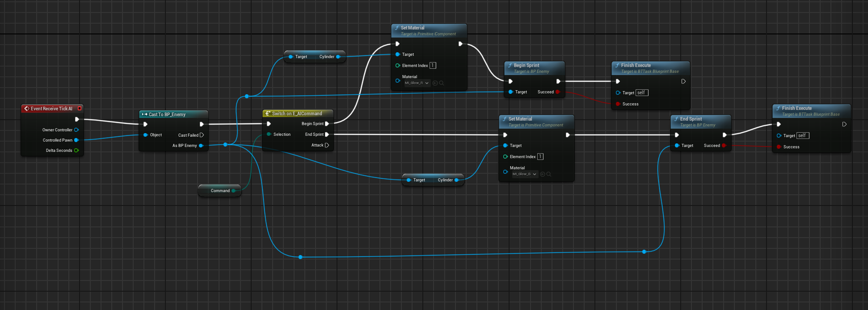Click the Cast Failed exec output pin

click(x=202, y=135)
